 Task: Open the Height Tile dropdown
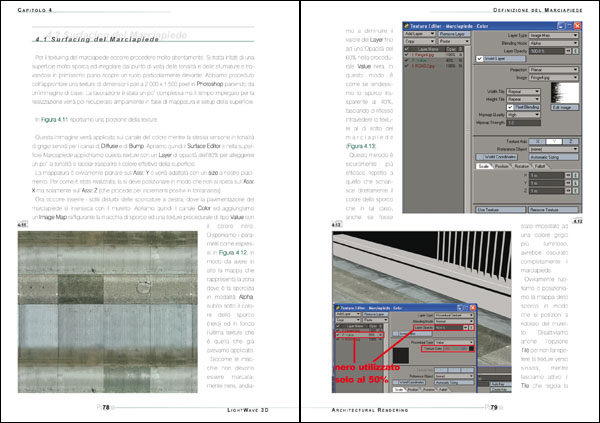tap(523, 99)
